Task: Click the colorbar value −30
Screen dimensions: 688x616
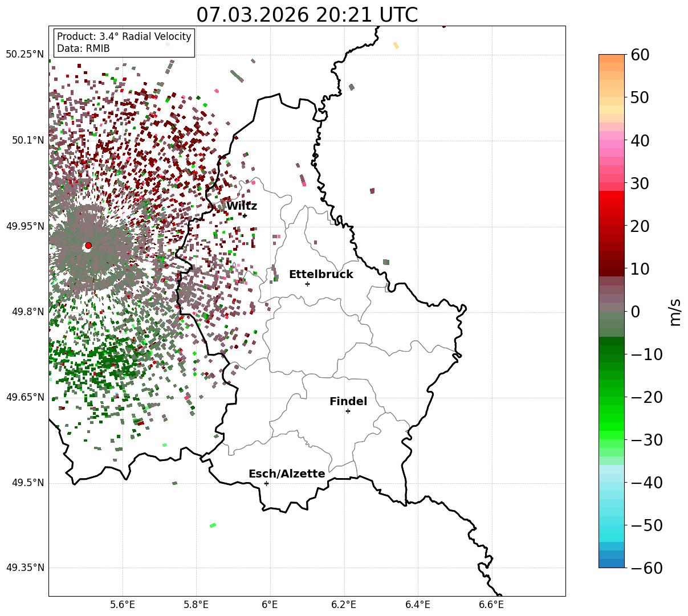Action: tap(646, 439)
